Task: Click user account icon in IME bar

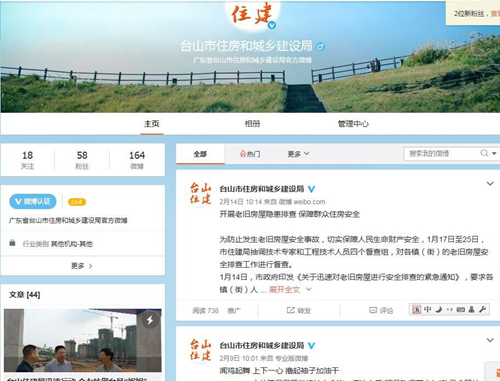Action: click(x=471, y=310)
